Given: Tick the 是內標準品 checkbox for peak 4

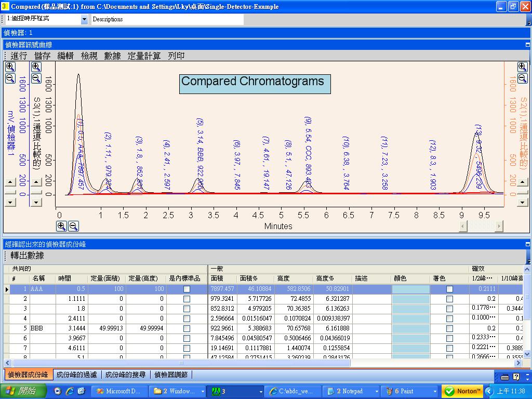Looking at the screenshot, I should [187, 318].
